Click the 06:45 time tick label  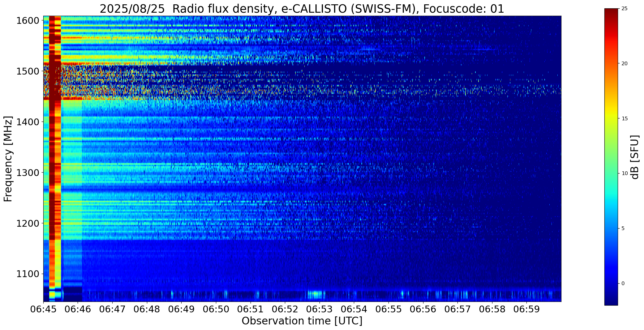[43, 309]
